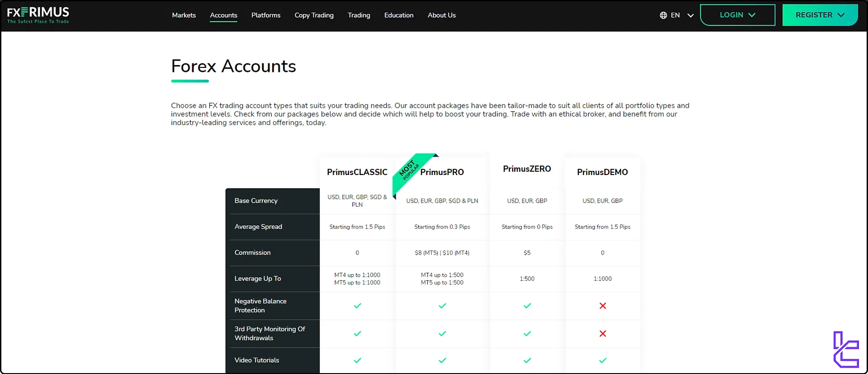Click PrimusCLASSIC base currency cell with PLN

[357, 201]
